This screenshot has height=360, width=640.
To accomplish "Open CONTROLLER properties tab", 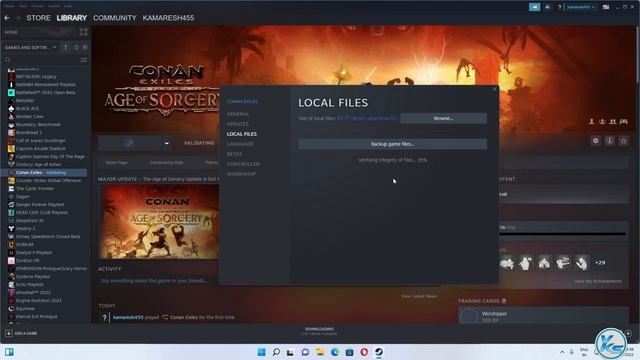I will tap(243, 164).
